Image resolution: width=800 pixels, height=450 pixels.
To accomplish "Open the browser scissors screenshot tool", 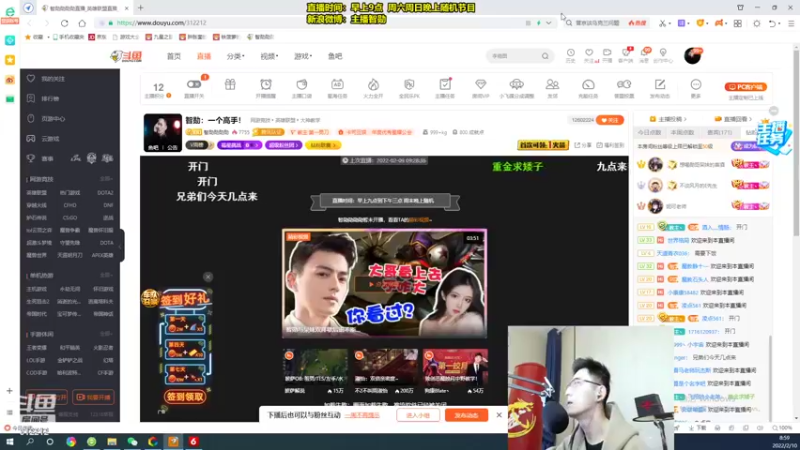I will pyautogui.click(x=662, y=23).
